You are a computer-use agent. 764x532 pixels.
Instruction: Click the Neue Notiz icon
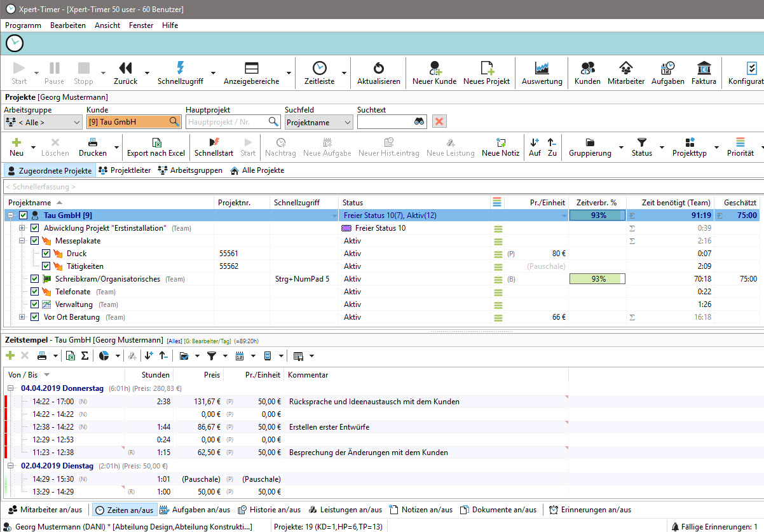click(500, 143)
